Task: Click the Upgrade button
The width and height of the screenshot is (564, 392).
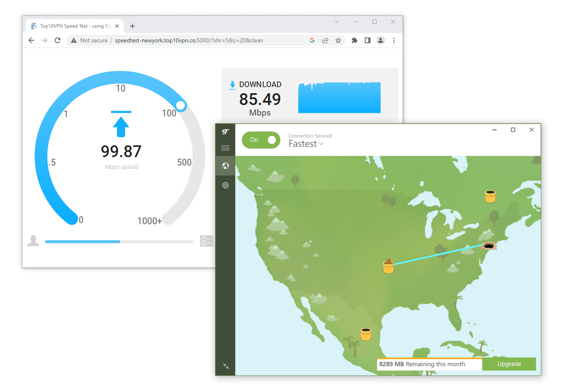Action: (x=509, y=364)
